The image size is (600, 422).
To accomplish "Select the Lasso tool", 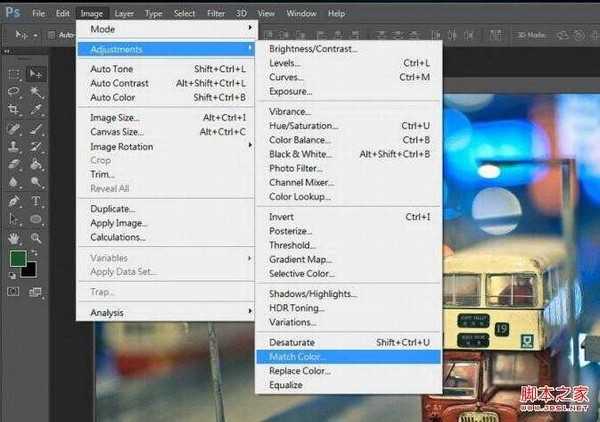I will pos(15,92).
